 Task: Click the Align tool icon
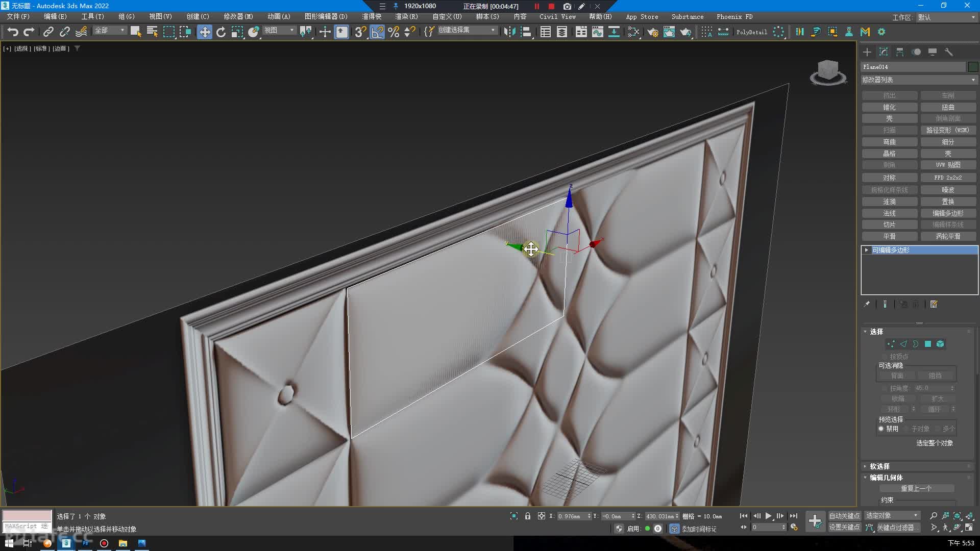click(526, 32)
